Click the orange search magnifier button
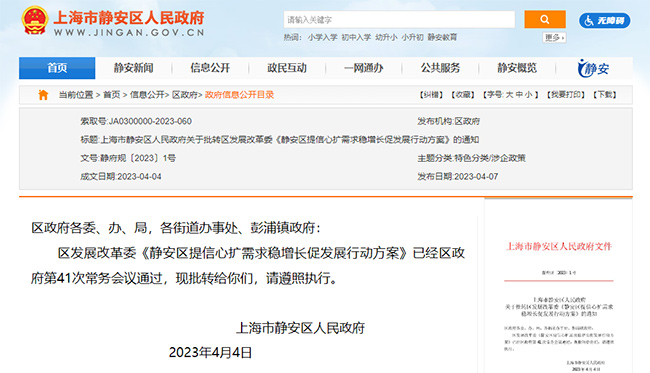The image size is (650, 373). tap(545, 19)
